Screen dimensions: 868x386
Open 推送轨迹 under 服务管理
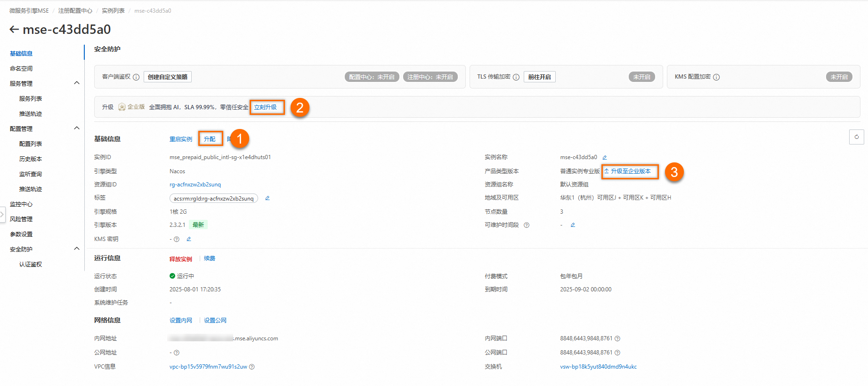pos(31,114)
